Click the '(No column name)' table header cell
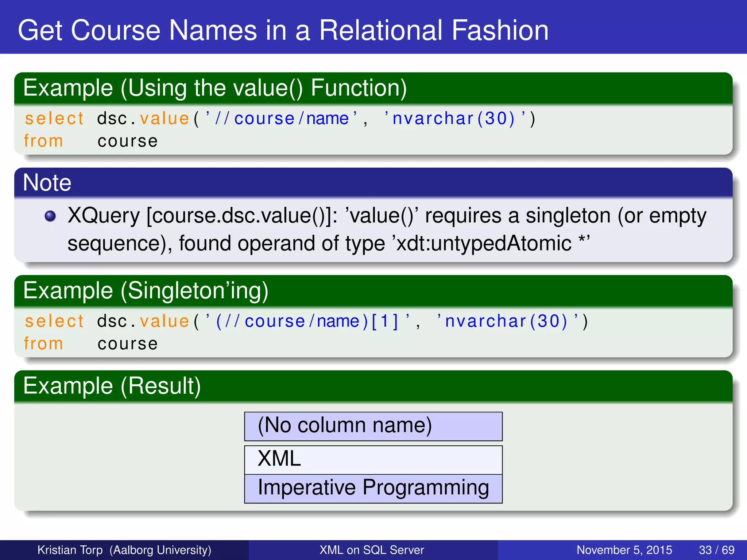 [x=373, y=426]
